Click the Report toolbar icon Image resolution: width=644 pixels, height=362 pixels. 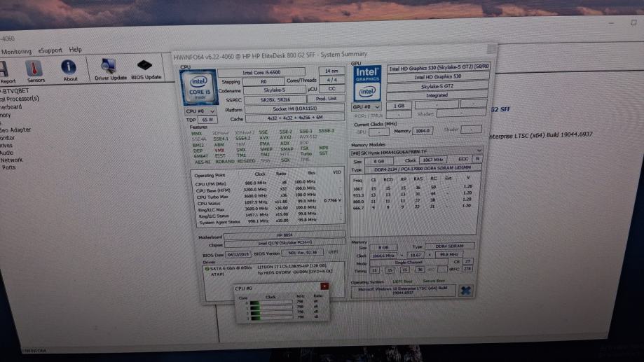pos(6,72)
